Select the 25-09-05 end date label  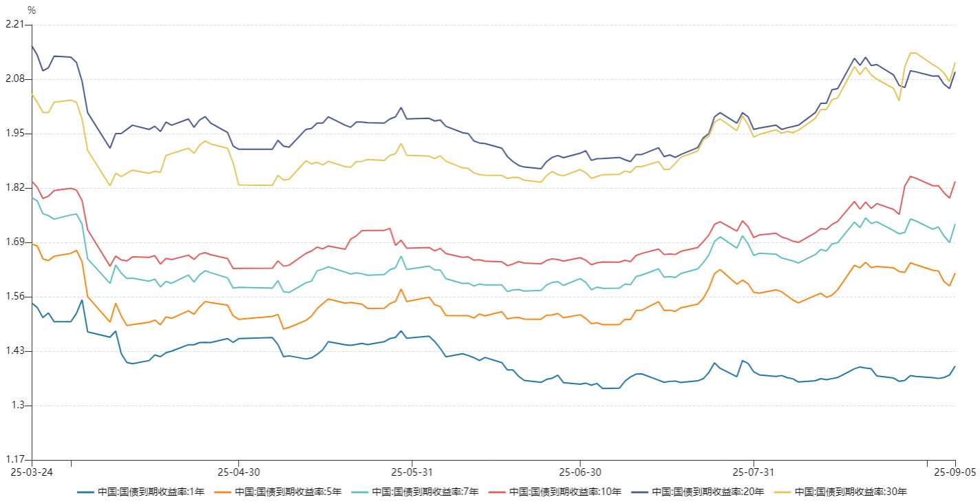954,472
